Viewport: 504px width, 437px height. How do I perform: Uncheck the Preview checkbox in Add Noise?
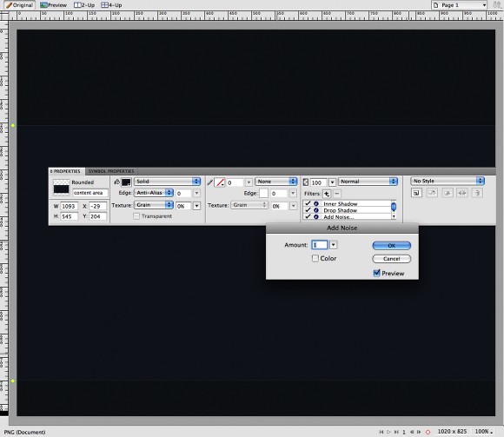377,273
